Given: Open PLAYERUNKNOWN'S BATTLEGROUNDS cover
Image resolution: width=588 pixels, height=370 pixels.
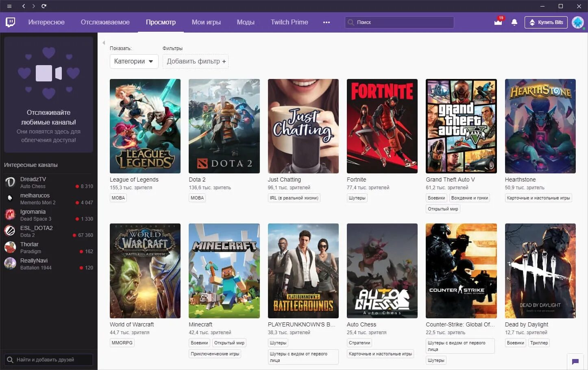Looking at the screenshot, I should (x=303, y=271).
